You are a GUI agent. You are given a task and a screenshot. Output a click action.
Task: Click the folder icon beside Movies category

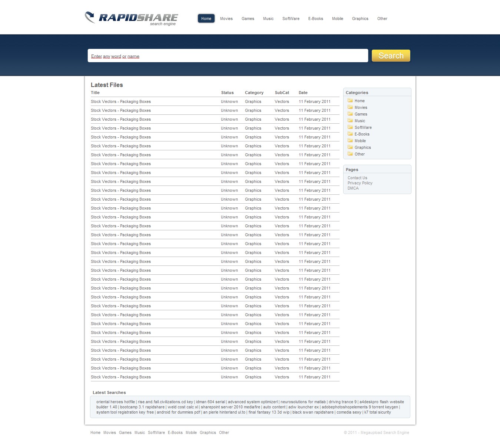coord(350,107)
